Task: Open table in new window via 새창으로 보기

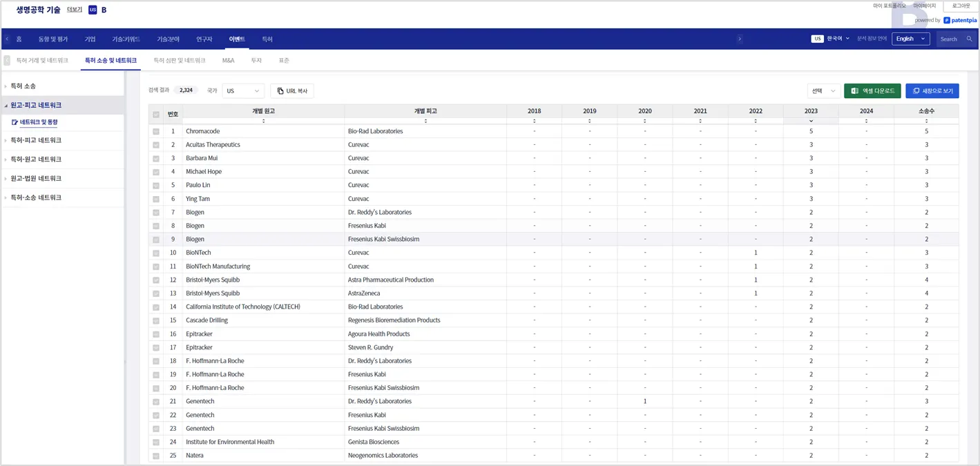Action: click(932, 91)
